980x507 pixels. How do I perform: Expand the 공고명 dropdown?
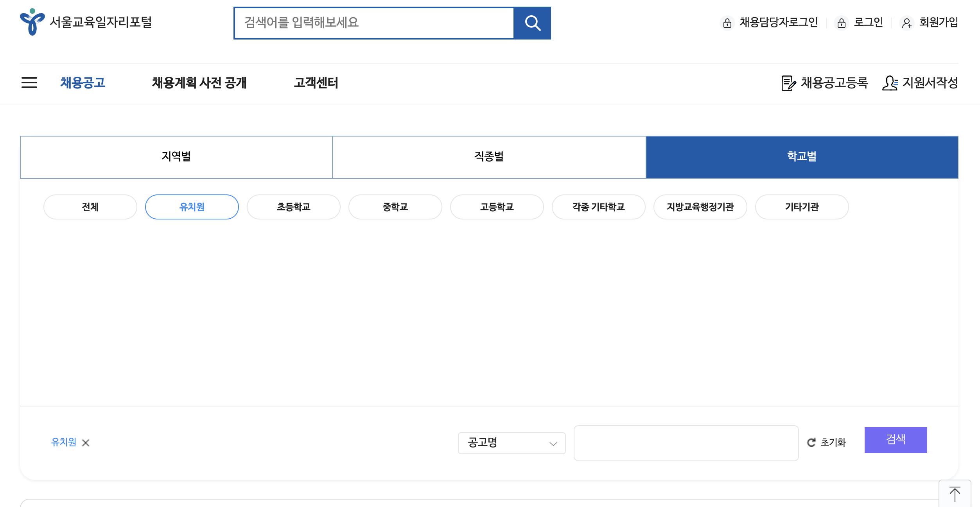(511, 443)
